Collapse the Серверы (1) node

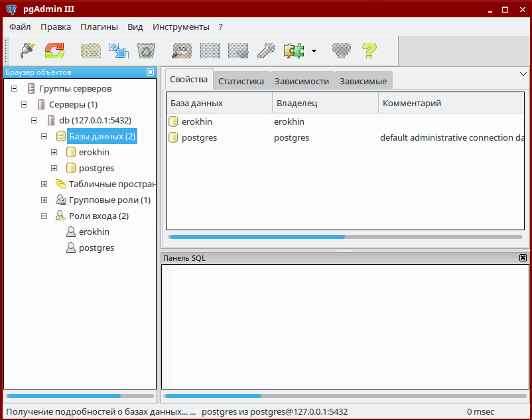pyautogui.click(x=24, y=104)
